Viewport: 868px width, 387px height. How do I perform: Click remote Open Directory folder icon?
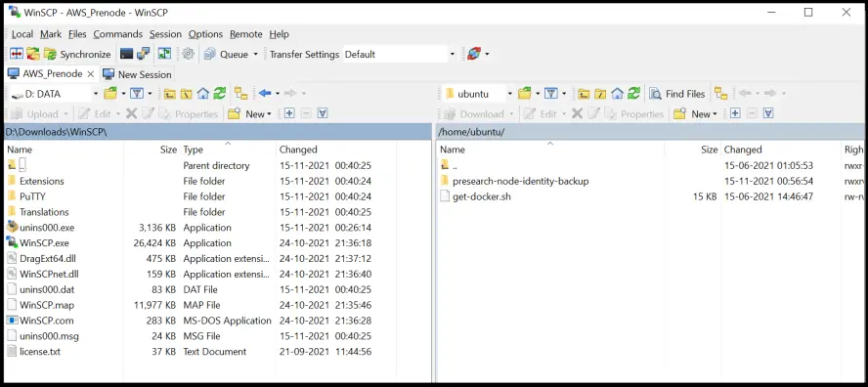(x=525, y=94)
